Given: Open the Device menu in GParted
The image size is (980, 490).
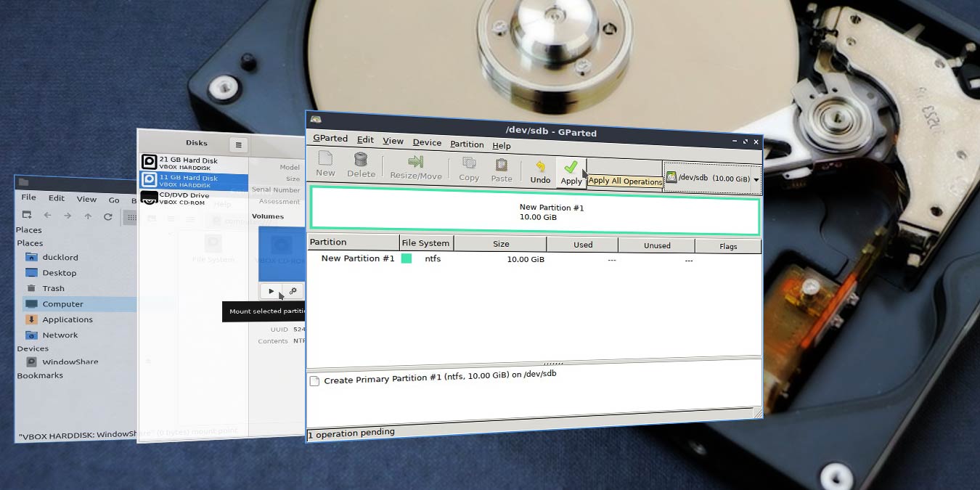Looking at the screenshot, I should coord(427,142).
